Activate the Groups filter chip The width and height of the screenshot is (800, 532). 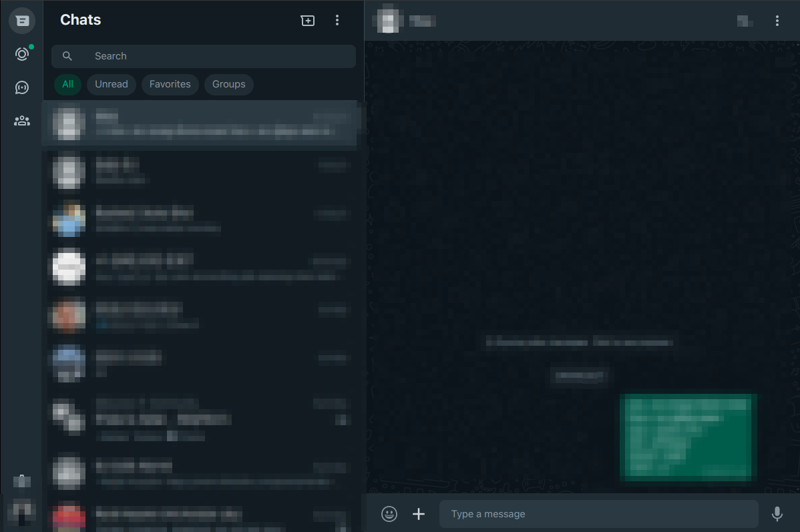(x=228, y=84)
